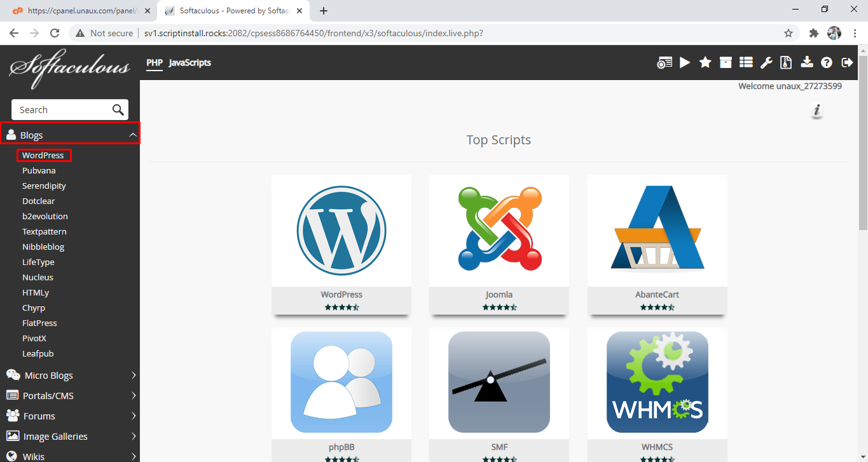
Task: Click the Micro Blogs chat bubble icon
Action: pyautogui.click(x=13, y=375)
